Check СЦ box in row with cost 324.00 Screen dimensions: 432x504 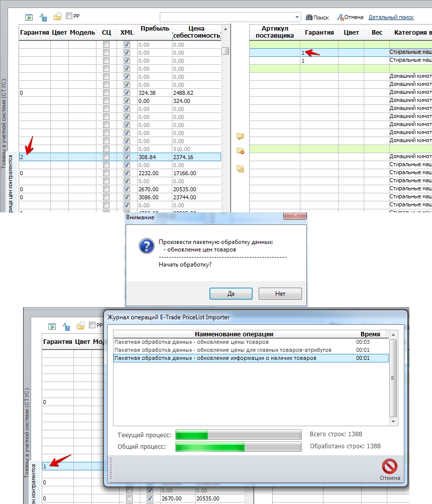(x=106, y=100)
